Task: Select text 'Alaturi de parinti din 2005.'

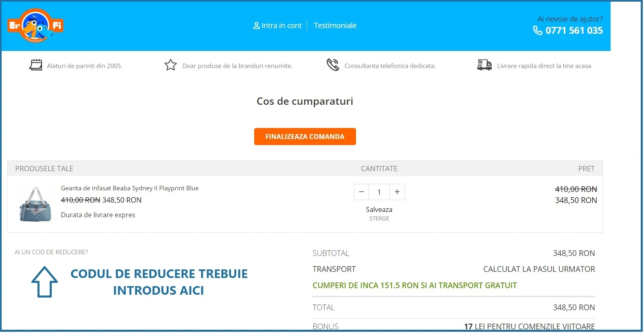Action: [x=84, y=66]
